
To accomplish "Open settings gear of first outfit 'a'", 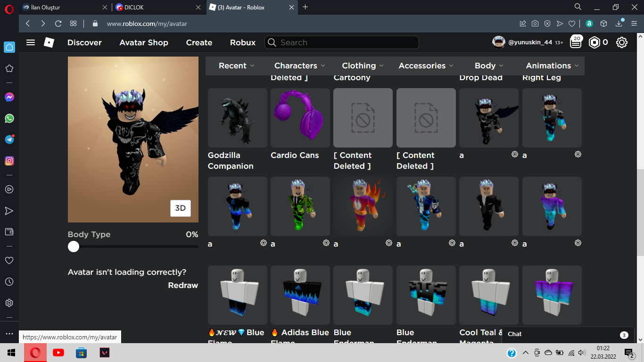I will (x=515, y=154).
